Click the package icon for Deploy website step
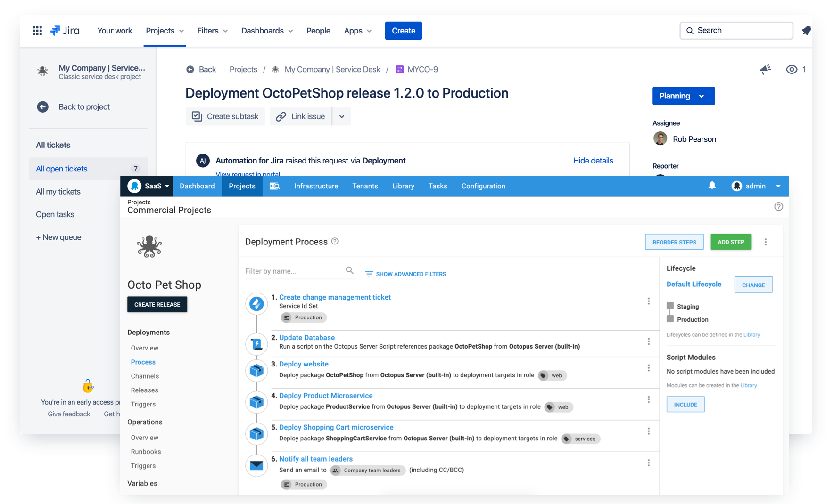This screenshot has height=504, width=834. coord(256,371)
